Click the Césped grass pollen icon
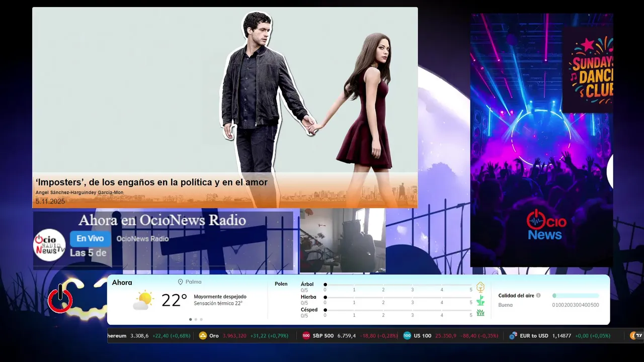This screenshot has height=362, width=644. (x=480, y=313)
